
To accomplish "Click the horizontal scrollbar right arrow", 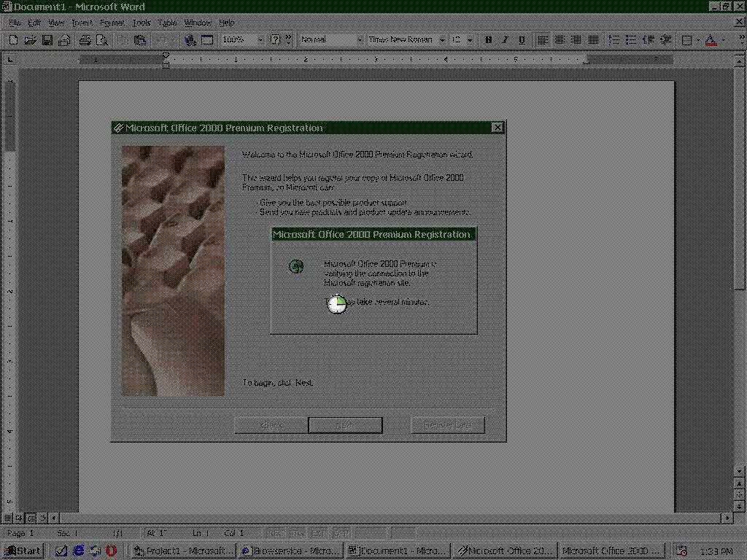I will coord(727,518).
